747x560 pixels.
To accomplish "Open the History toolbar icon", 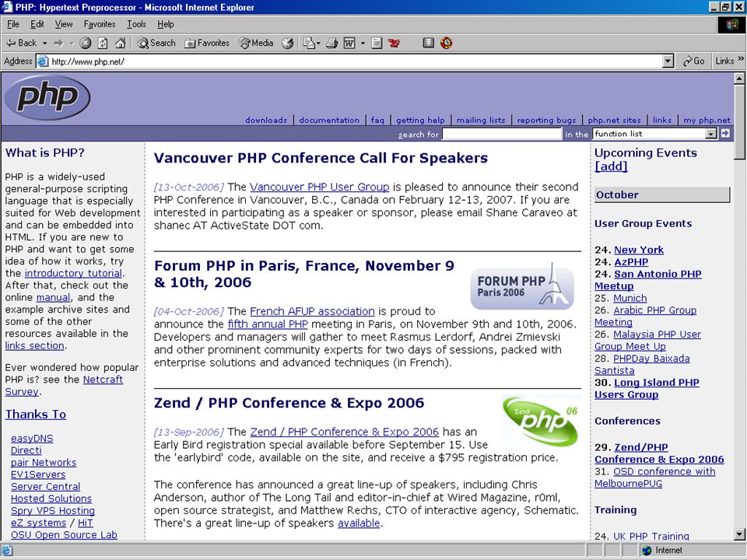I will [287, 44].
